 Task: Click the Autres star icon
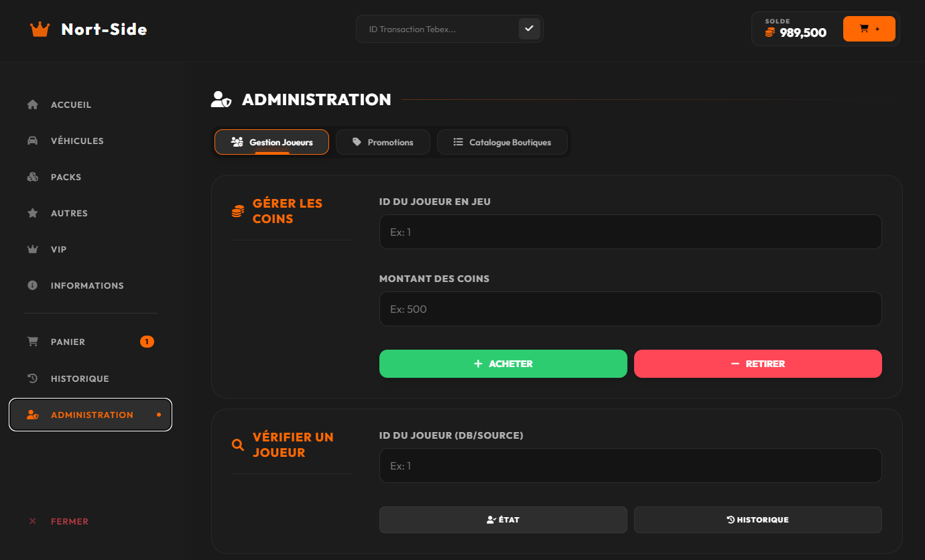click(32, 213)
